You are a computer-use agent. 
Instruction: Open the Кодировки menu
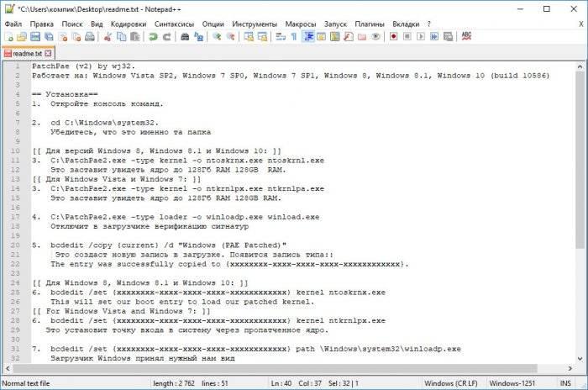point(129,24)
